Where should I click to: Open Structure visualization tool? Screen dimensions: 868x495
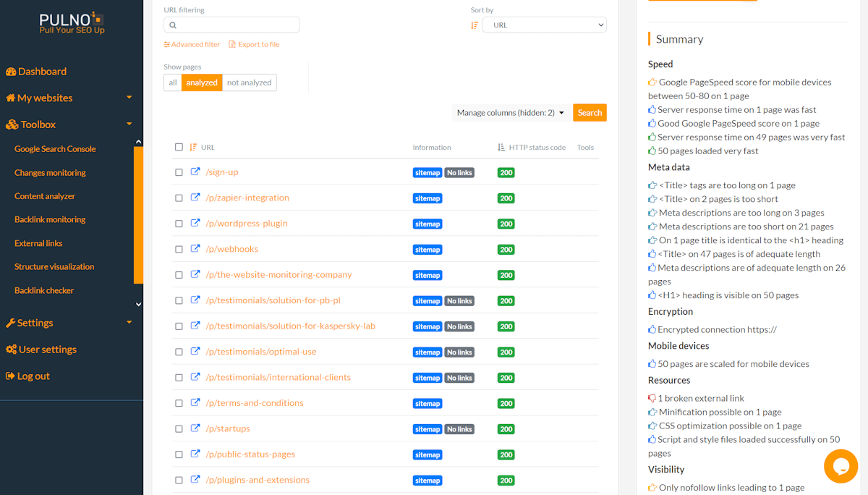coord(54,266)
